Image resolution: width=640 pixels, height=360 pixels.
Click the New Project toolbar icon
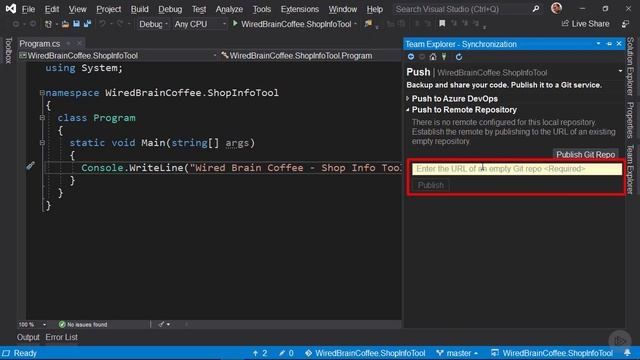click(48, 24)
